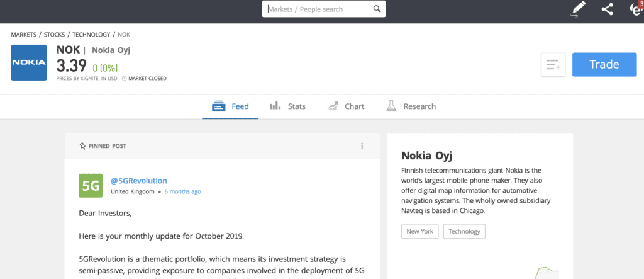
Task: Click the pencil write-post icon
Action: point(579,9)
